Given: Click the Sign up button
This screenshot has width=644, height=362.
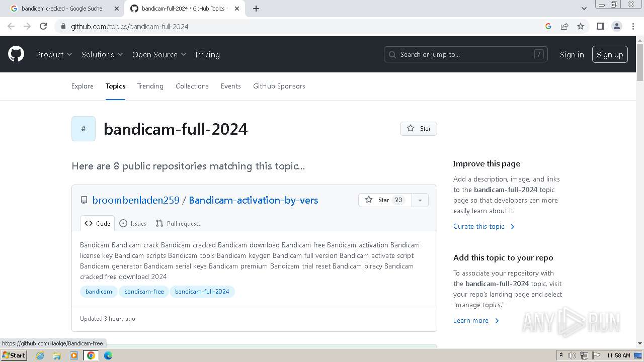Looking at the screenshot, I should [610, 54].
